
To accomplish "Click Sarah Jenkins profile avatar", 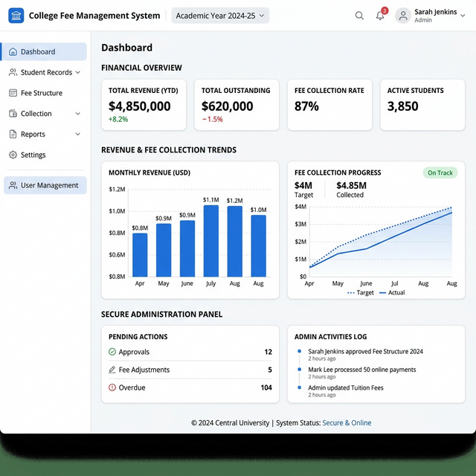I will click(x=402, y=16).
